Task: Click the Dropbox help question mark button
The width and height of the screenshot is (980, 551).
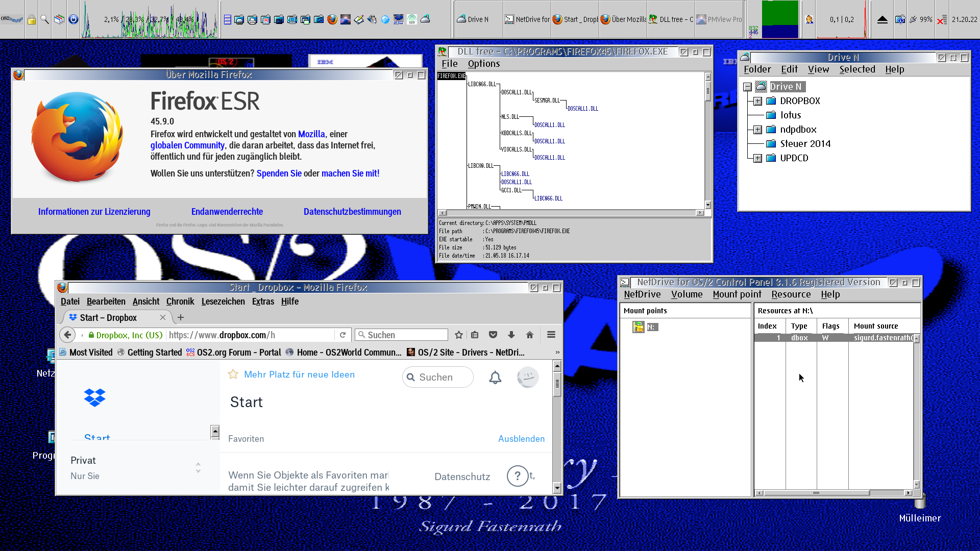Action: pos(518,476)
